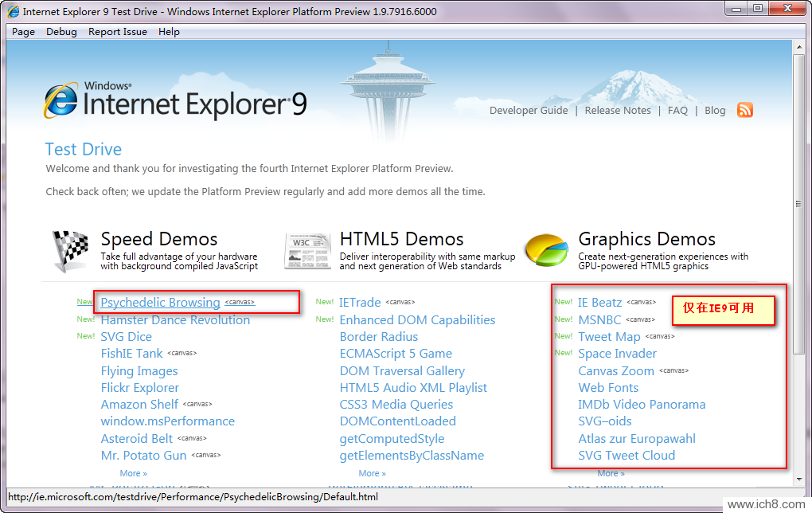Image resolution: width=812 pixels, height=513 pixels.
Task: Click the vertical scrollbar thumb
Action: tap(798, 204)
